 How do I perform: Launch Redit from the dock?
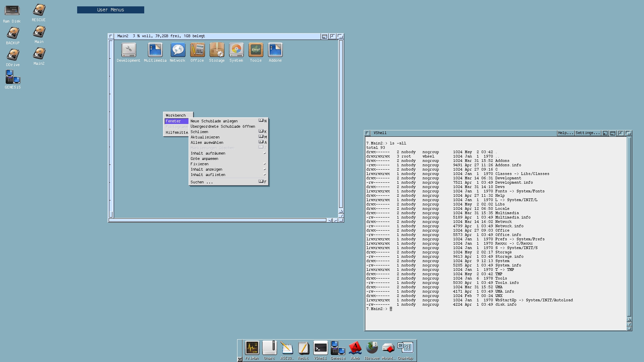tap(303, 348)
